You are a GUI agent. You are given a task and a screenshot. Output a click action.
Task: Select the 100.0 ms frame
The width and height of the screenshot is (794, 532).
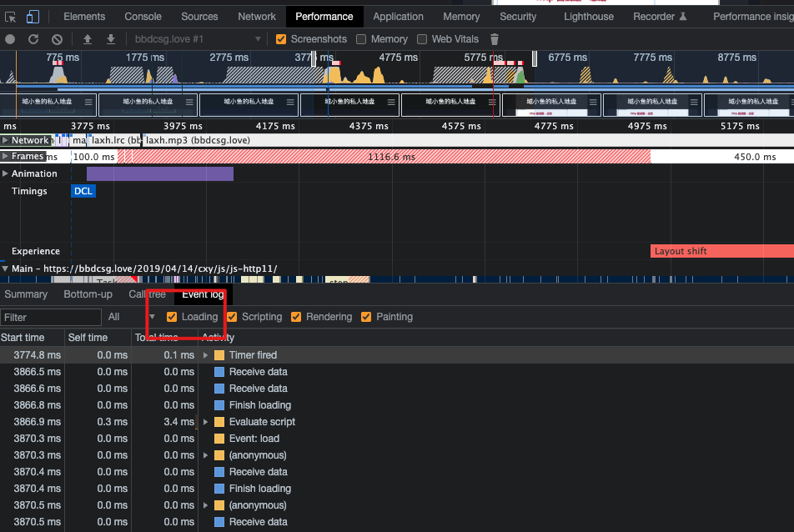tap(94, 157)
